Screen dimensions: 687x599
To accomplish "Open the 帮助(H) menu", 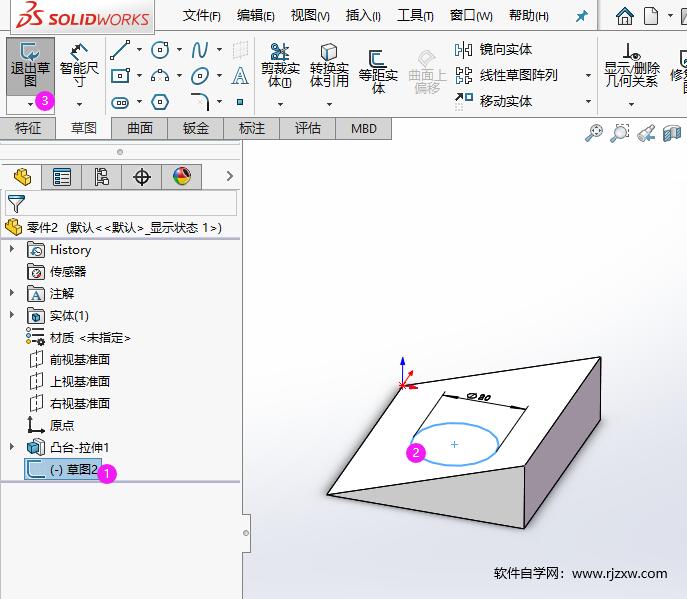I will (528, 16).
